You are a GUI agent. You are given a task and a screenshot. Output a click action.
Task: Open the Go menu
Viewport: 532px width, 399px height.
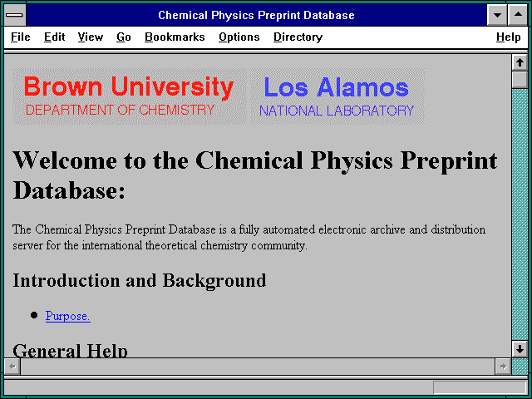coord(124,37)
